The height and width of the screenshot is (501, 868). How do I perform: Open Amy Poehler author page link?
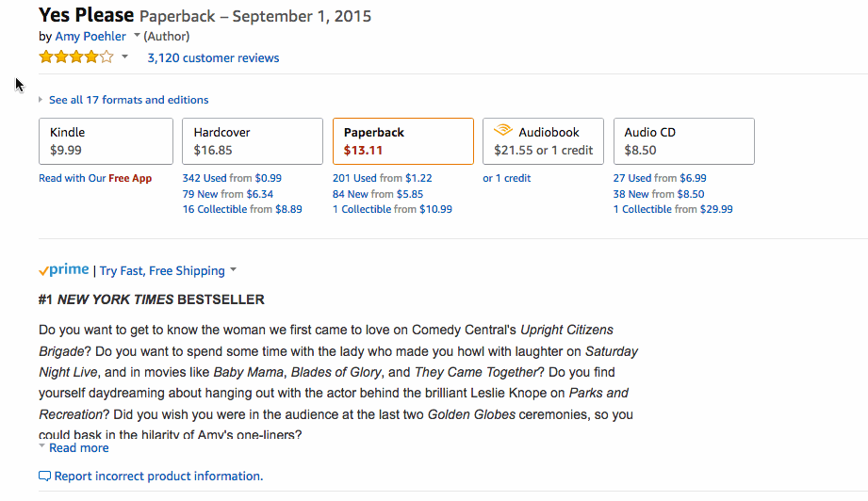pos(90,36)
